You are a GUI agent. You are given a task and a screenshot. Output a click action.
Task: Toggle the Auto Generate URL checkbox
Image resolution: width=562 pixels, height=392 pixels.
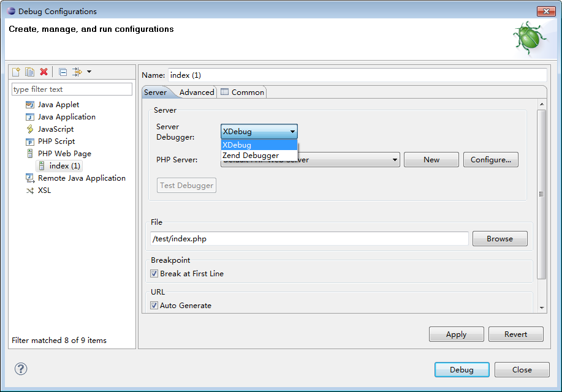pyautogui.click(x=154, y=306)
